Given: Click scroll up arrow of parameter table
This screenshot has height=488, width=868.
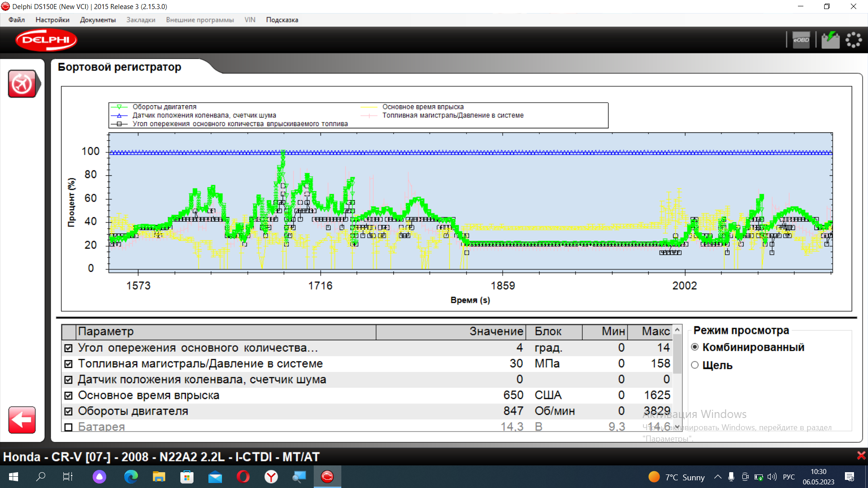Looking at the screenshot, I should point(677,330).
